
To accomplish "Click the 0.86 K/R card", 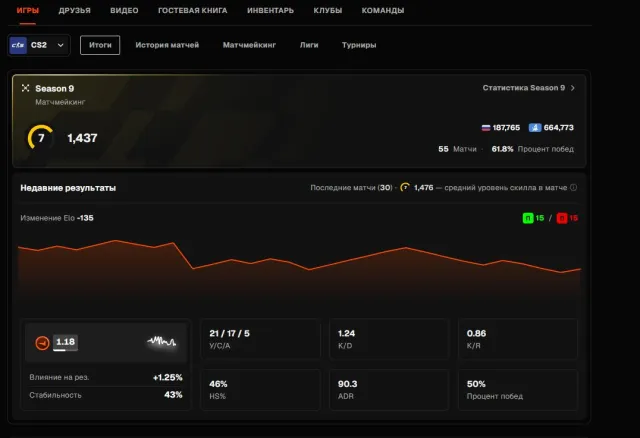I will [518, 339].
